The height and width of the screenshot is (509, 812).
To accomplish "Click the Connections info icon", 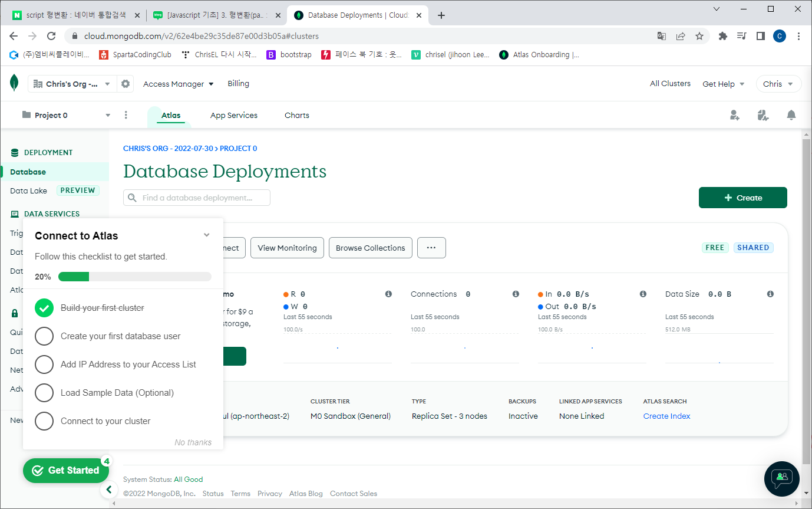I will (516, 294).
